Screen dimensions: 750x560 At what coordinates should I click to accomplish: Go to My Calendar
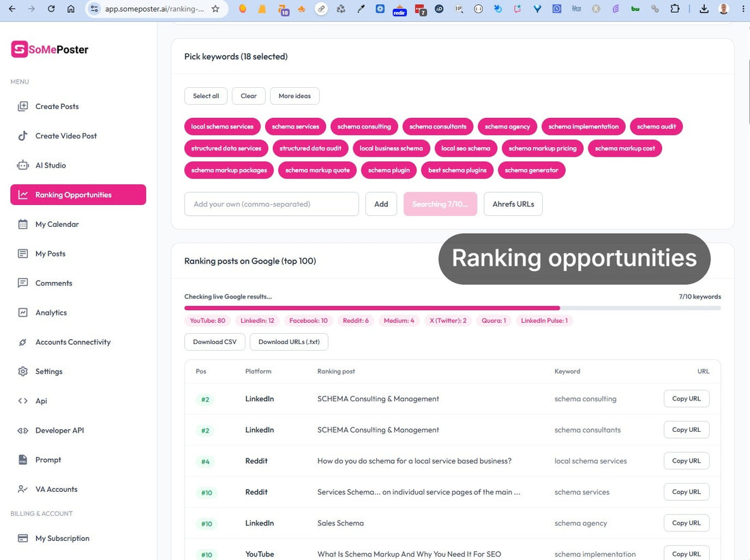coord(57,224)
